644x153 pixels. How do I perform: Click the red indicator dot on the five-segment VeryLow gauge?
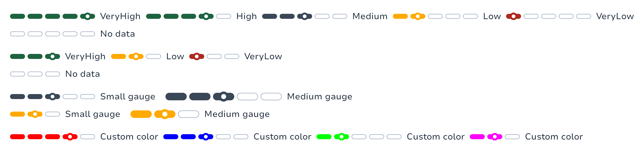pos(513,16)
